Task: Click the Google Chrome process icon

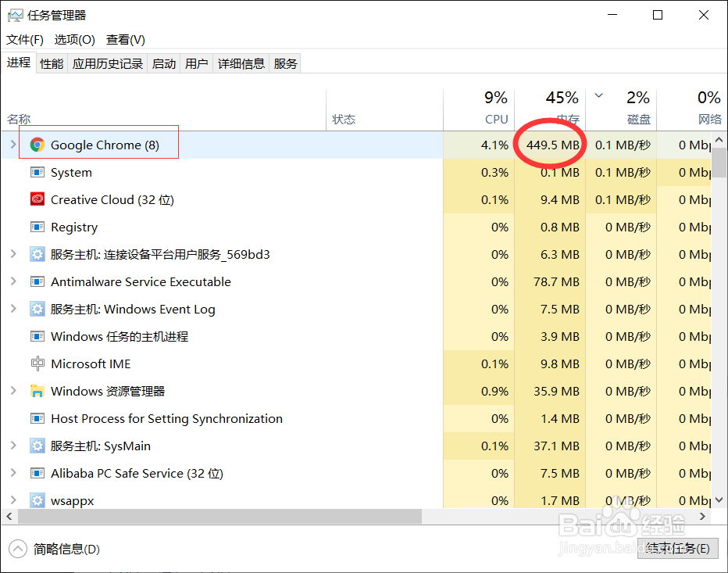Action: (37, 145)
